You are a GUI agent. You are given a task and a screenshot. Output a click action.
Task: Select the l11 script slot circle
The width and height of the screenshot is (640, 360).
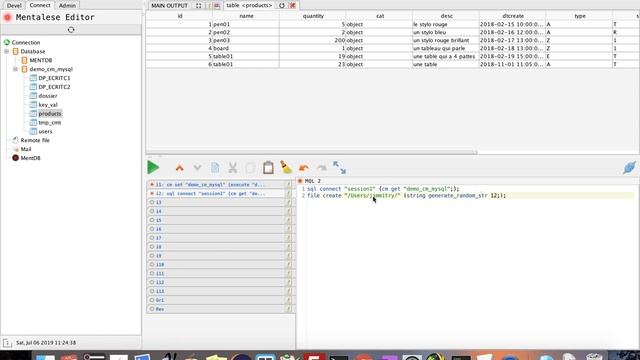(152, 273)
